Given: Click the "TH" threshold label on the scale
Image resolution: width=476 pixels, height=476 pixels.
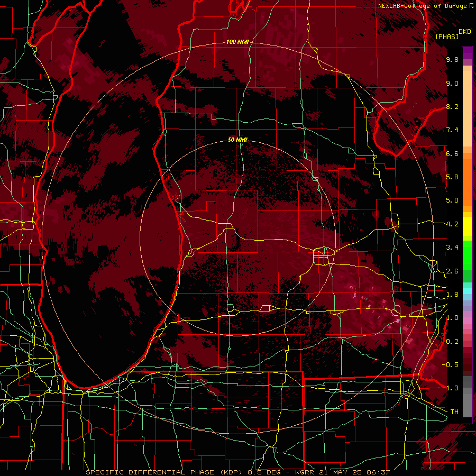Looking at the screenshot, I should [454, 412].
